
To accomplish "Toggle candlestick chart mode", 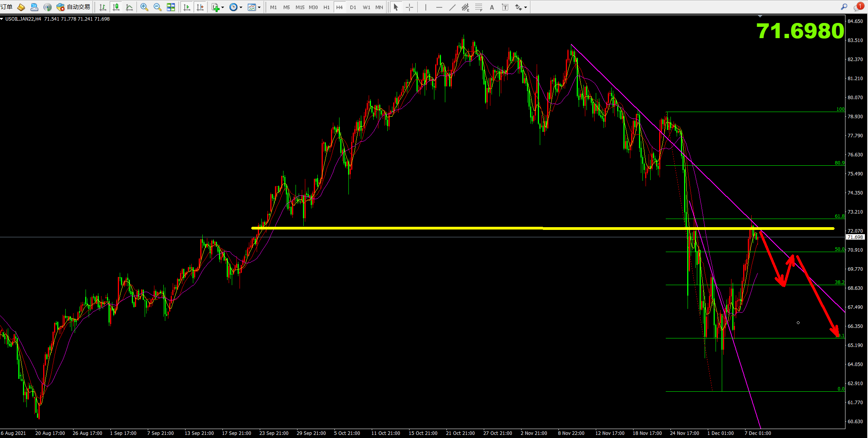I will [116, 7].
